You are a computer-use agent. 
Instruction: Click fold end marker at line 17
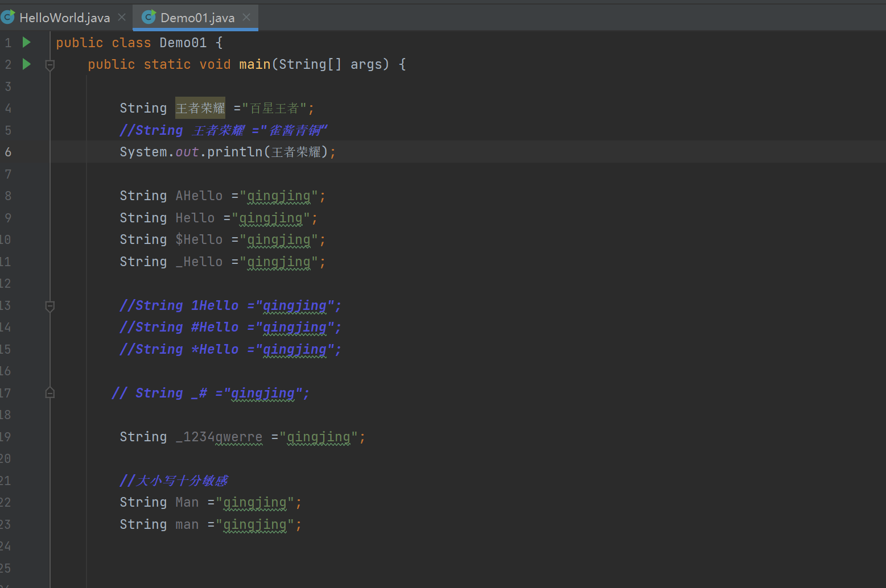click(50, 392)
